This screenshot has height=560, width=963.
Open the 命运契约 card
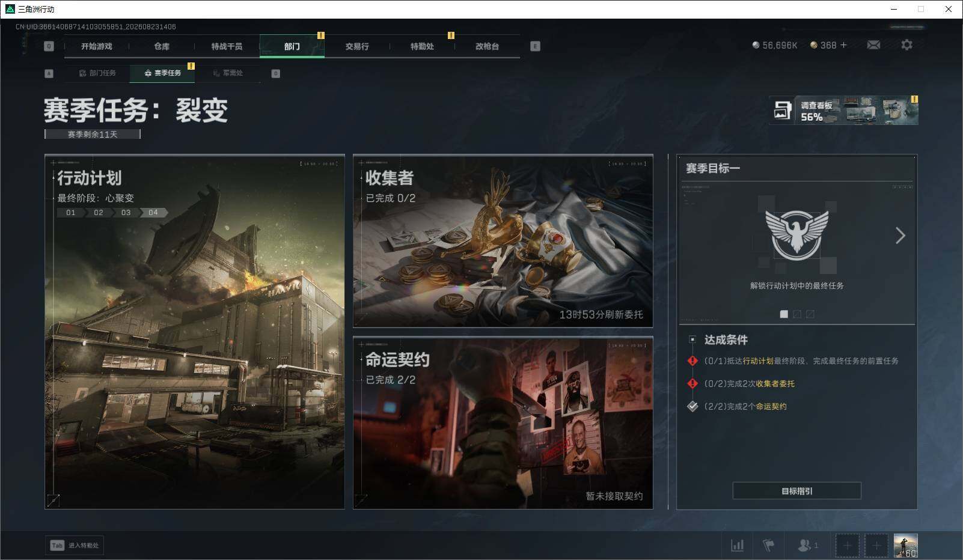coord(503,423)
